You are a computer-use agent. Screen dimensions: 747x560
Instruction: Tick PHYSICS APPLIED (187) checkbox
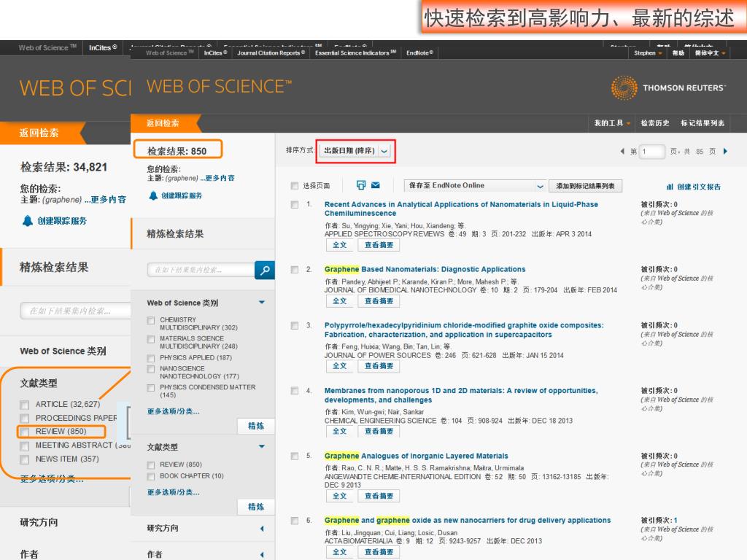pos(151,358)
